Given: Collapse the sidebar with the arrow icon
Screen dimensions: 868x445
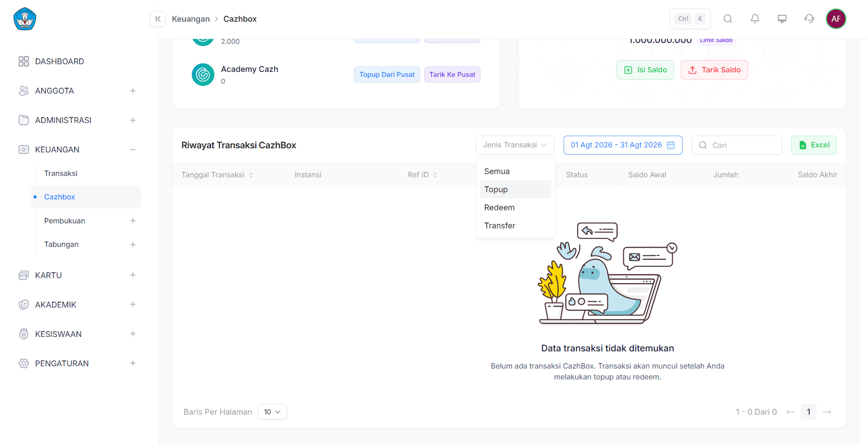Looking at the screenshot, I should tap(158, 19).
